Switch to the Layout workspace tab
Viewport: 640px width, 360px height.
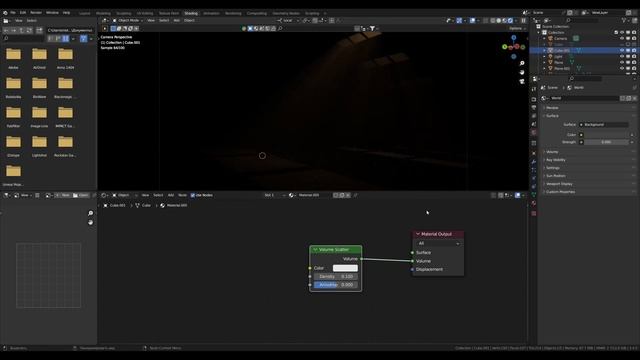(x=84, y=13)
